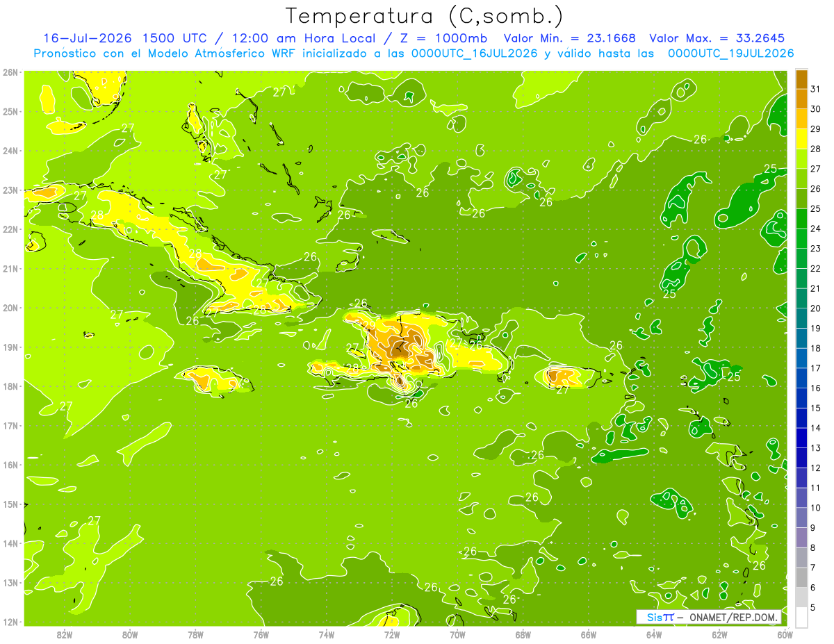
Task: Click the "6" colorbar value
Action: (813, 588)
